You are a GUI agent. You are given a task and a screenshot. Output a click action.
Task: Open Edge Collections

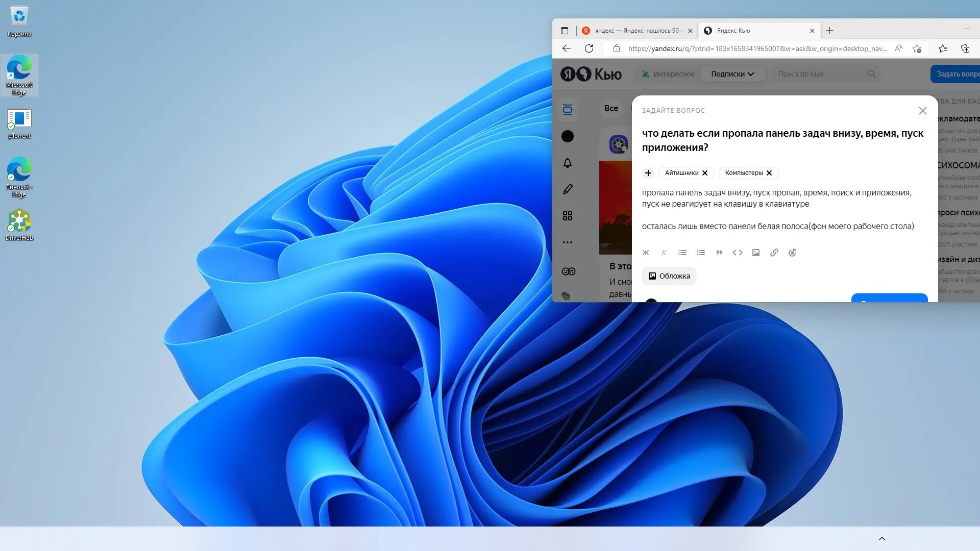coord(965,48)
